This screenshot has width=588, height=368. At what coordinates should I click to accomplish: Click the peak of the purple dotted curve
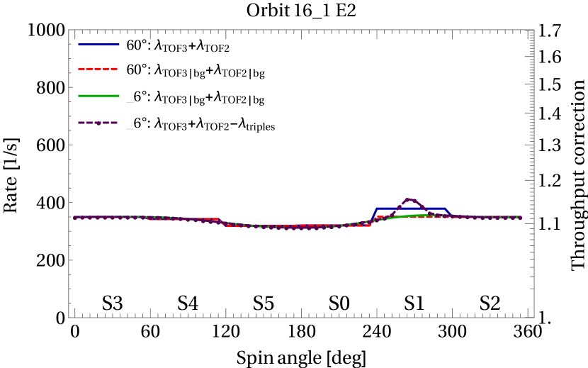tap(409, 199)
